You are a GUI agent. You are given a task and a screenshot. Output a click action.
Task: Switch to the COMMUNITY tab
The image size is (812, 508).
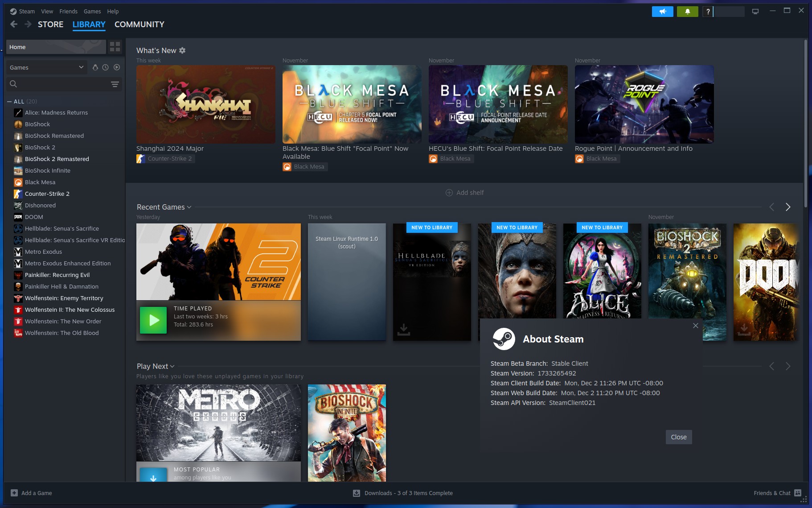(x=139, y=25)
